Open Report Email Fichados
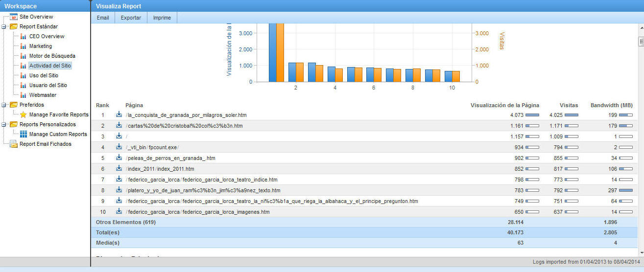Screen dimensions: 644x272 click(45, 144)
